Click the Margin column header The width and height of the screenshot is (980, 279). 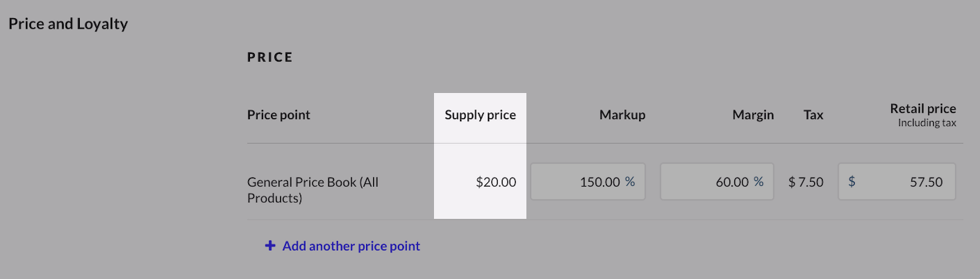click(753, 115)
